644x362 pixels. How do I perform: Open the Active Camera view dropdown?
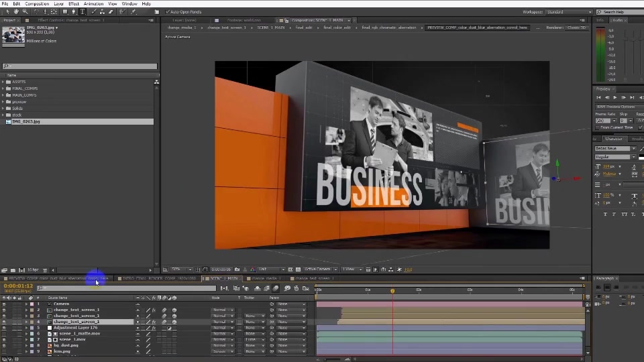tap(321, 269)
